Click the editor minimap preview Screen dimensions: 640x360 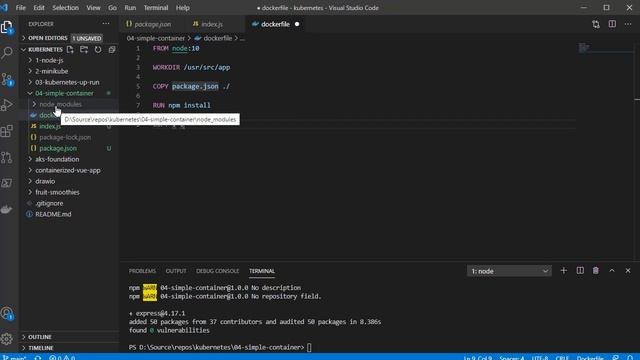(x=584, y=48)
